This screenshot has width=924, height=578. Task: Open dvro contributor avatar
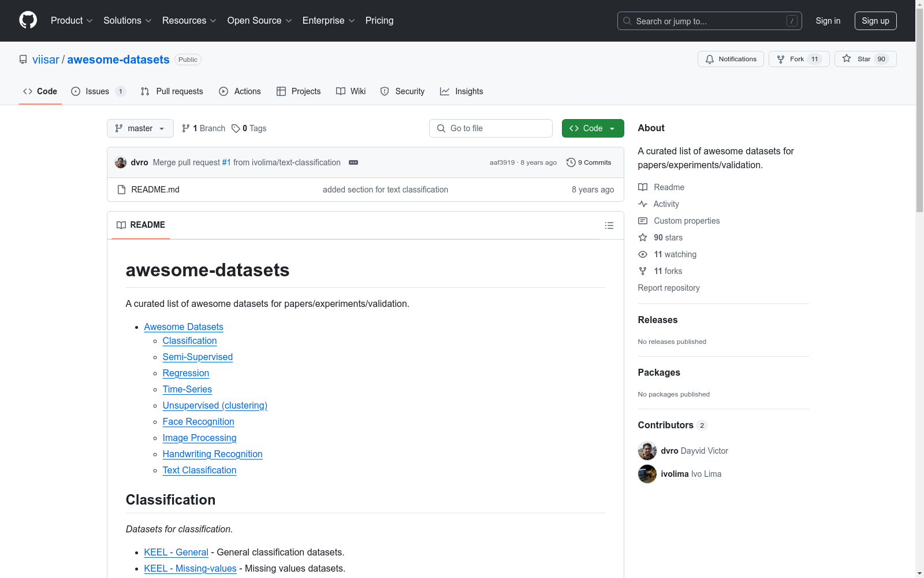coord(647,451)
